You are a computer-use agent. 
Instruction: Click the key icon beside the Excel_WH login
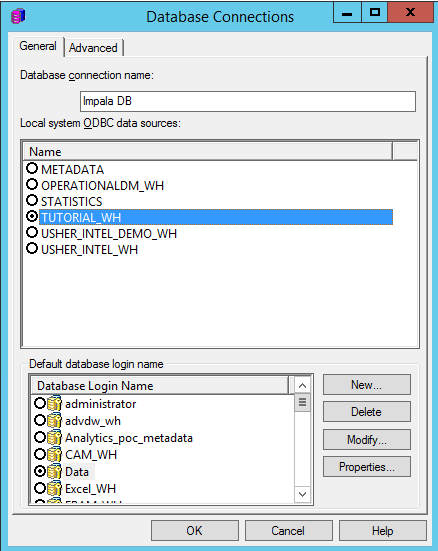tap(54, 488)
